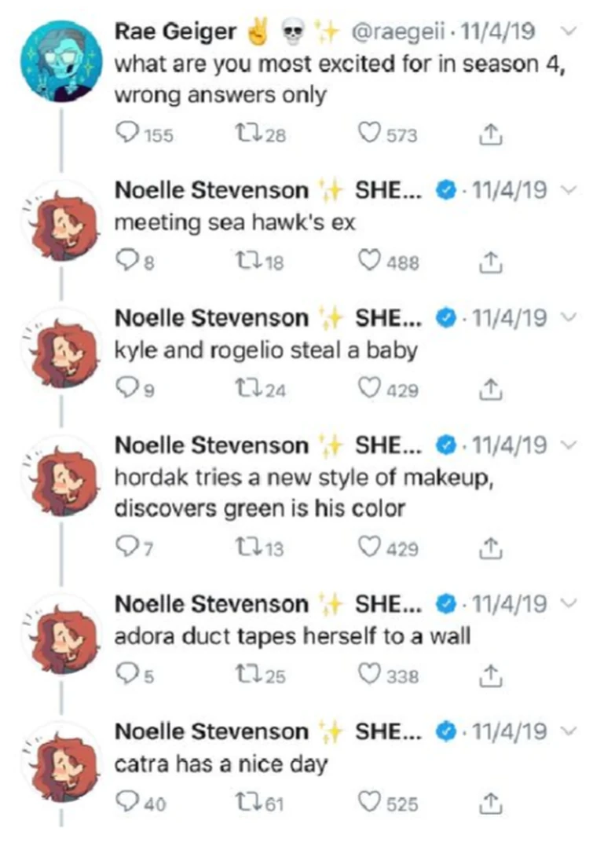
Task: Open Rae Geiger's profile via @raegeii handle
Action: [408, 32]
